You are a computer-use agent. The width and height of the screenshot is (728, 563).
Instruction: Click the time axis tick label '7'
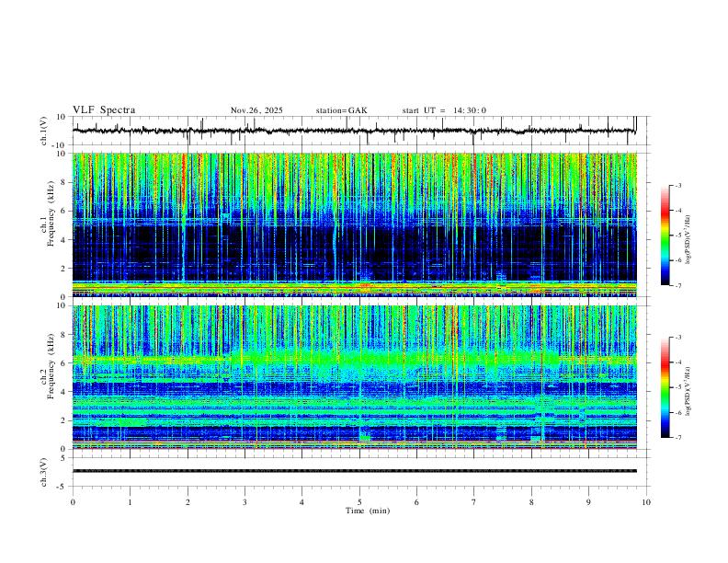(x=474, y=502)
